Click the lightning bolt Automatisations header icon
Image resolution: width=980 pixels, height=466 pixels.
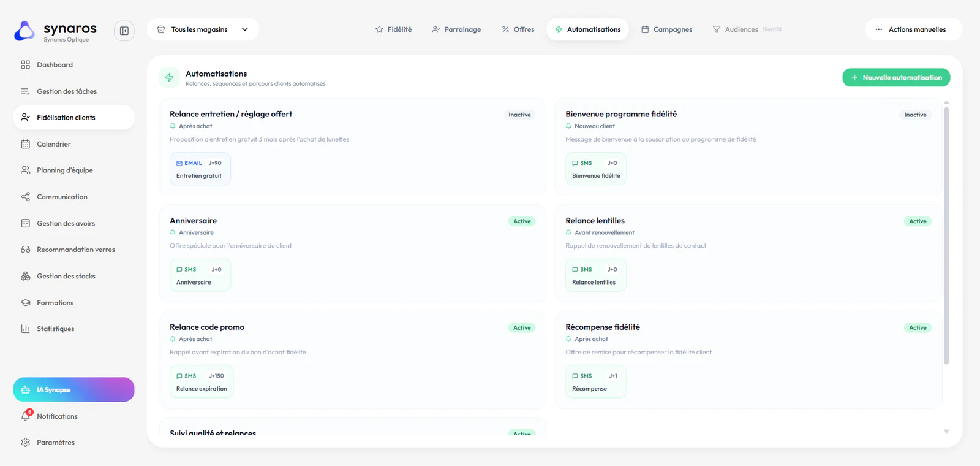(x=169, y=78)
